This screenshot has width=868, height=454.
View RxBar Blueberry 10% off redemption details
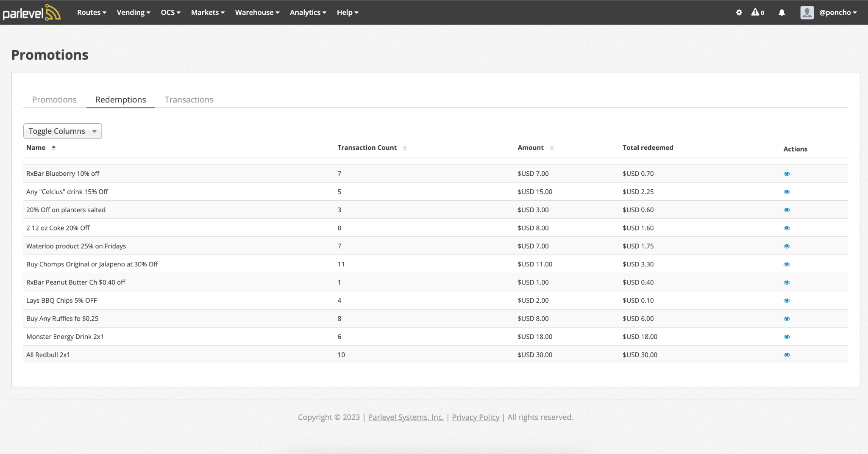pyautogui.click(x=787, y=174)
